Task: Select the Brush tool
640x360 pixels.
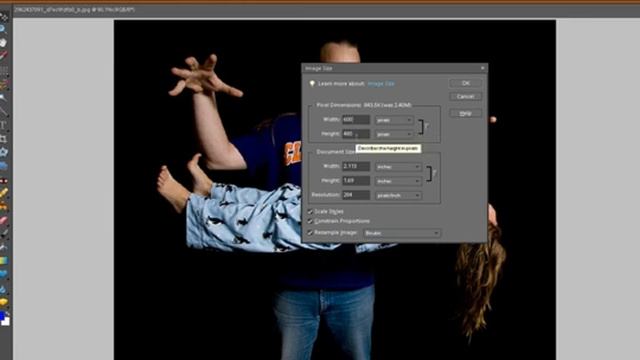Action: click(3, 234)
